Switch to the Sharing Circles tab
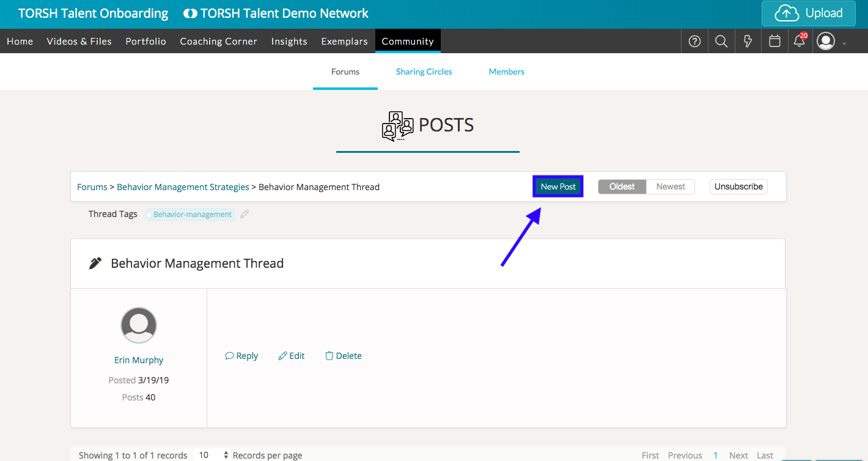The height and width of the screenshot is (461, 868). tap(424, 72)
